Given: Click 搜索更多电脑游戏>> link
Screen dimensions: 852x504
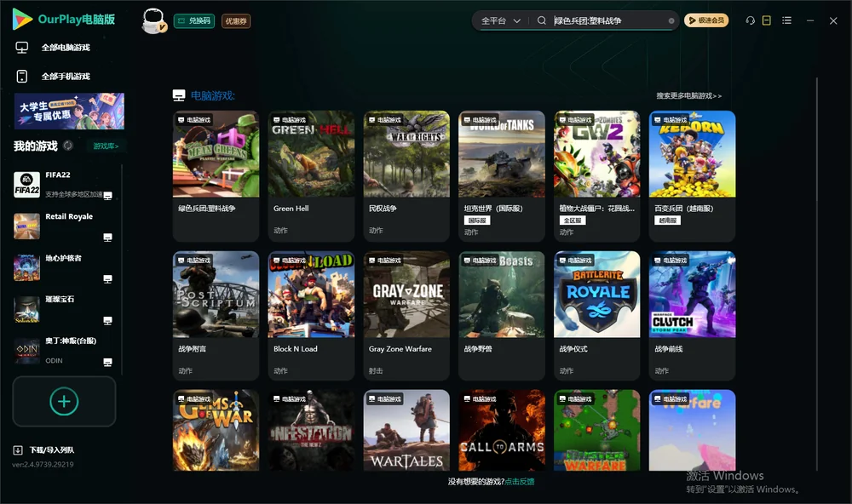Looking at the screenshot, I should [x=689, y=95].
